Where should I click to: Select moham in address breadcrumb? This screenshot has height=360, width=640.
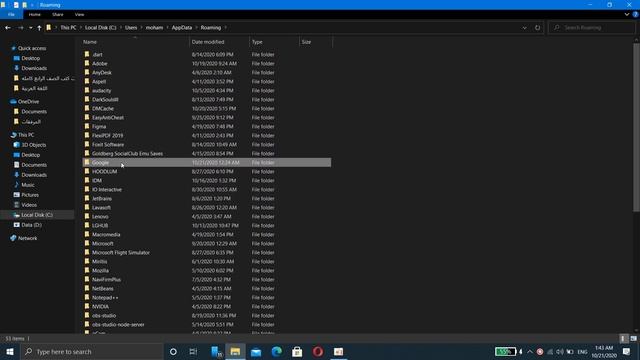coord(154,28)
